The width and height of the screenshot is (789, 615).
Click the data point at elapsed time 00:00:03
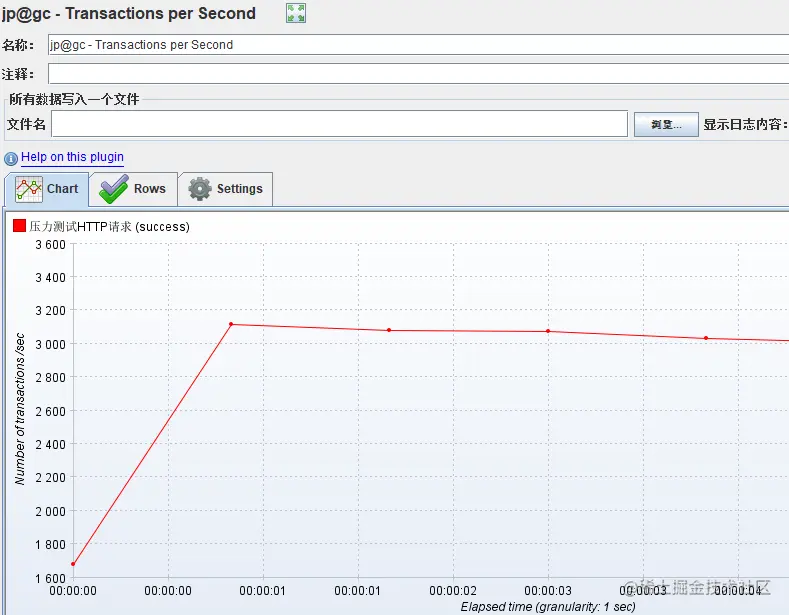[548, 331]
